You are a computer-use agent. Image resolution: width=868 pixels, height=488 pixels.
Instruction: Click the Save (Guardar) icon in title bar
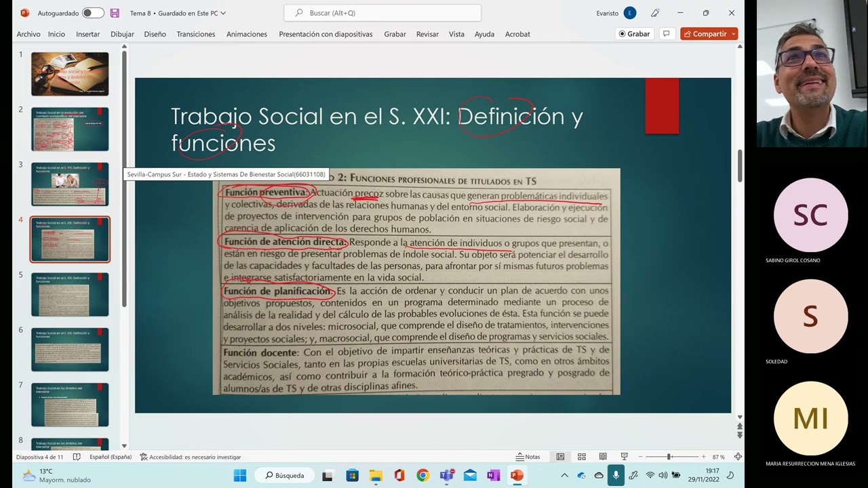(115, 13)
